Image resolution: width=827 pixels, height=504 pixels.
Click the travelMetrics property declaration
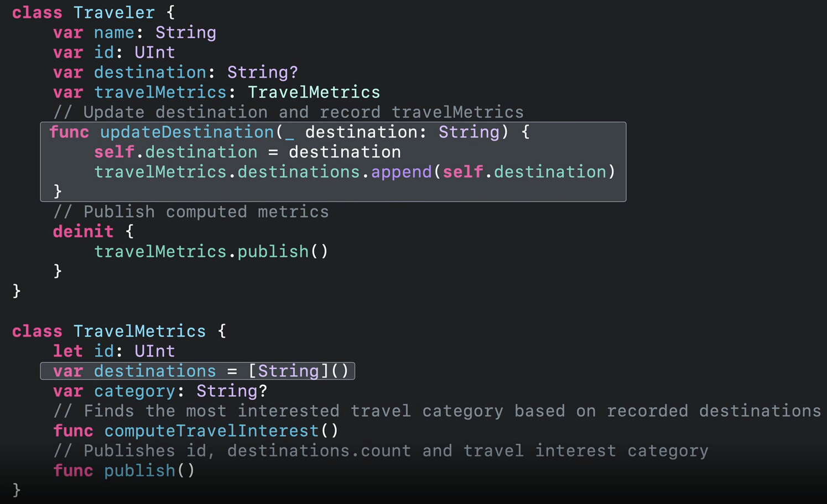(216, 92)
